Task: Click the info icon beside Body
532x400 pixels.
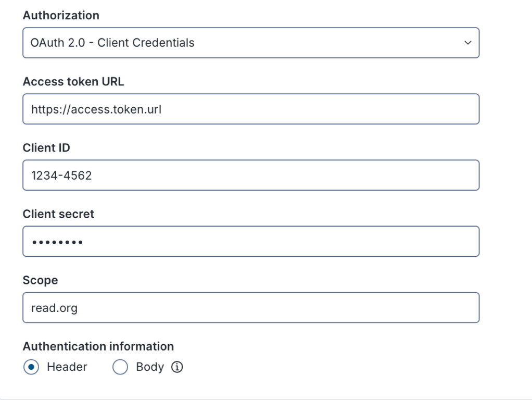Action: [178, 368]
